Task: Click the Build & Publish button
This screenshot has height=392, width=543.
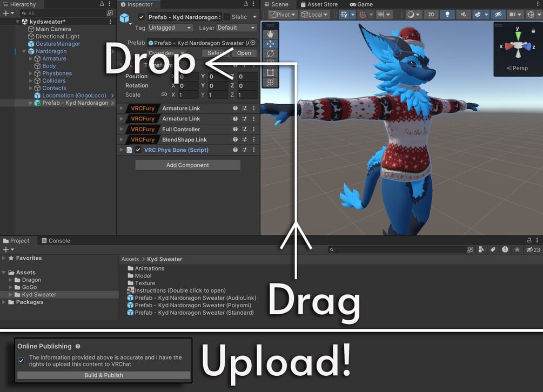Action: point(104,375)
